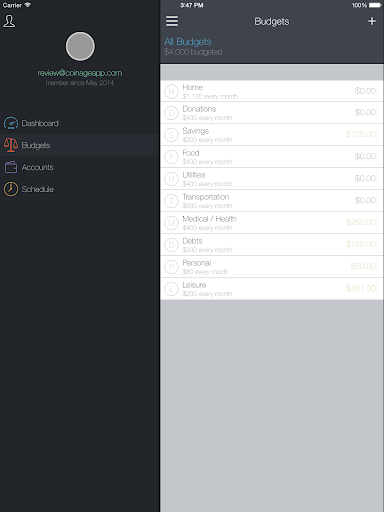Open the Medical / Health budget row
This screenshot has width=384, height=512.
click(x=271, y=223)
